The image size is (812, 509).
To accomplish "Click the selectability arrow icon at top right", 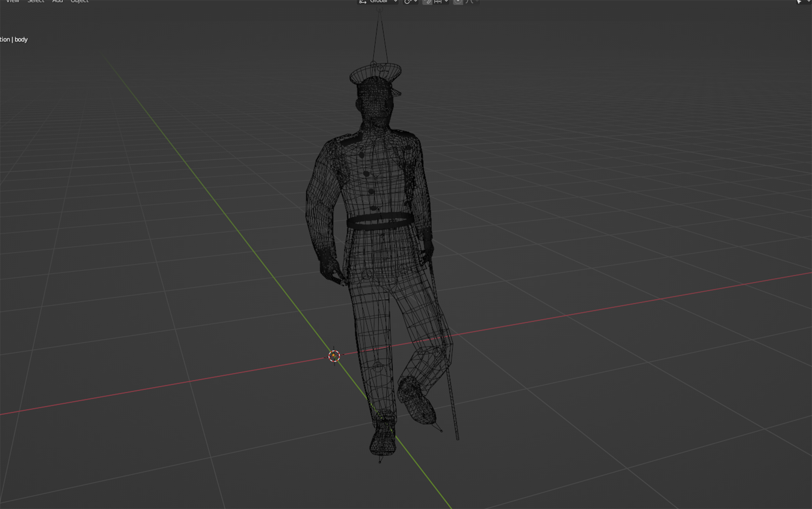I will click(799, 2).
